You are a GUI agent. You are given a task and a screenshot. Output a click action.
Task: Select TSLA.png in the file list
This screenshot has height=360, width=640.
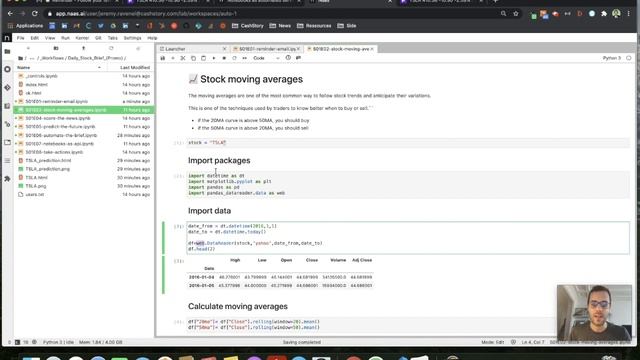(84, 186)
